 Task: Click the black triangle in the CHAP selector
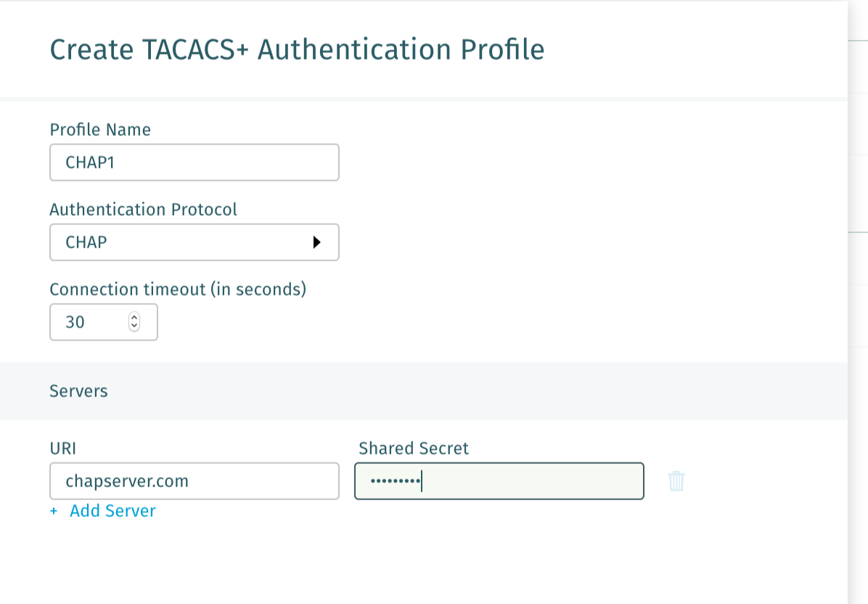[x=317, y=242]
